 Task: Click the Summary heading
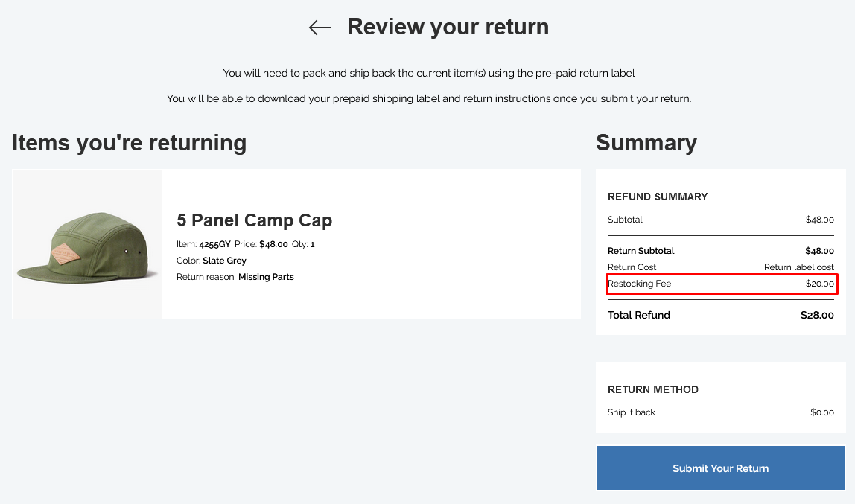pyautogui.click(x=646, y=143)
